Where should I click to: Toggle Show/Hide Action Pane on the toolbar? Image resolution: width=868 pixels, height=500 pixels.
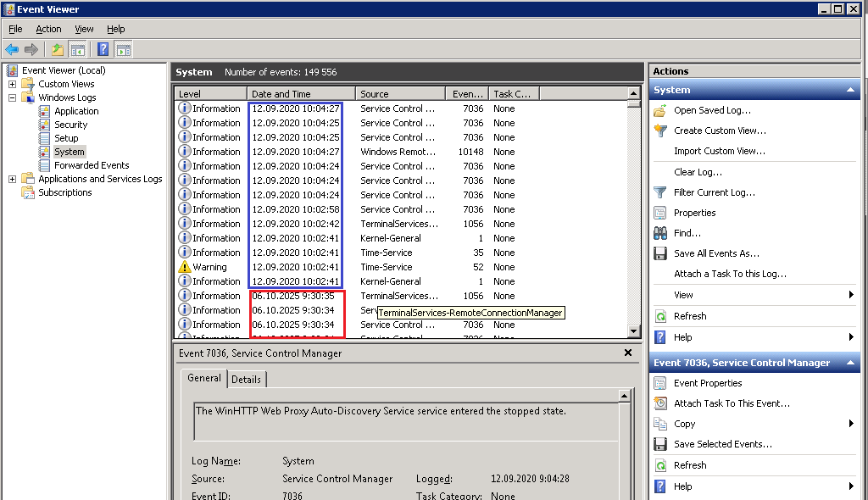point(123,48)
